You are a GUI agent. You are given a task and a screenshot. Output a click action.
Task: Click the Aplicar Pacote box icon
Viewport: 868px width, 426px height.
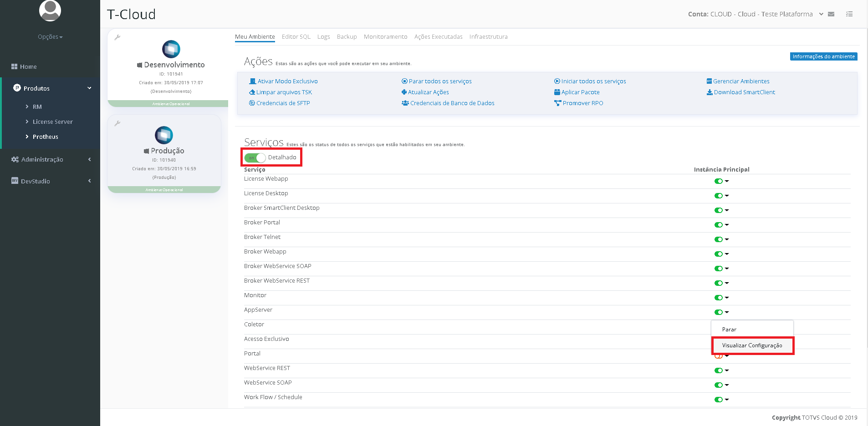(x=557, y=92)
